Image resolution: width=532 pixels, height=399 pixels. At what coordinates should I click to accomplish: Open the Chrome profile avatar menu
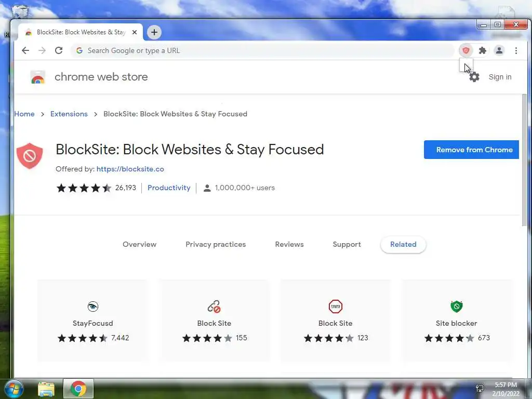tap(499, 50)
